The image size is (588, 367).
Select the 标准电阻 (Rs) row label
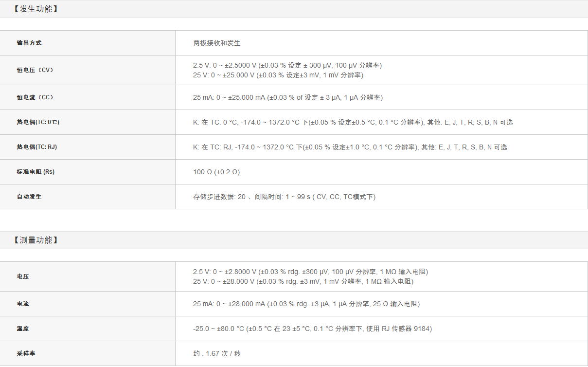36,172
